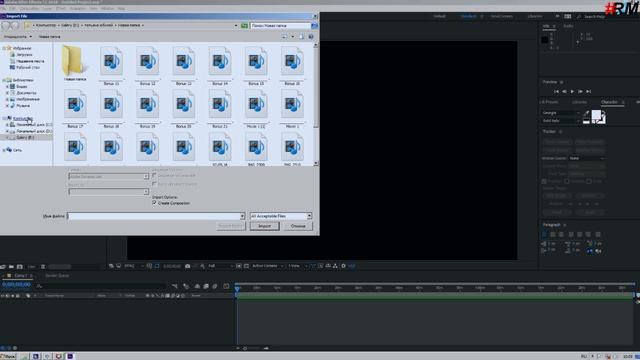Screen dimensions: 640x360
Task: Open the Georgia font family dropdown
Action: [561, 113]
